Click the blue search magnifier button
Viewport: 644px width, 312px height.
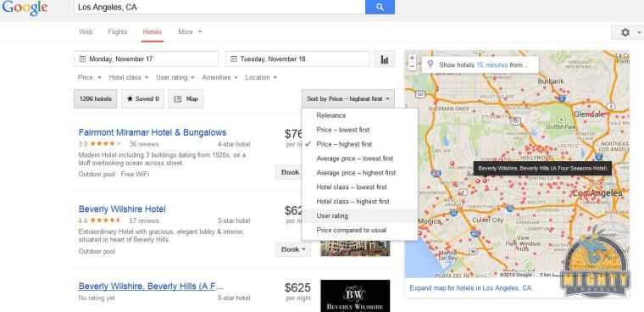(380, 7)
